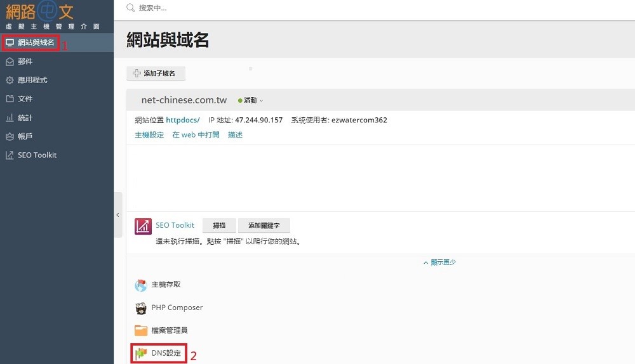
Task: Click the 添加子域名 button
Action: point(156,73)
